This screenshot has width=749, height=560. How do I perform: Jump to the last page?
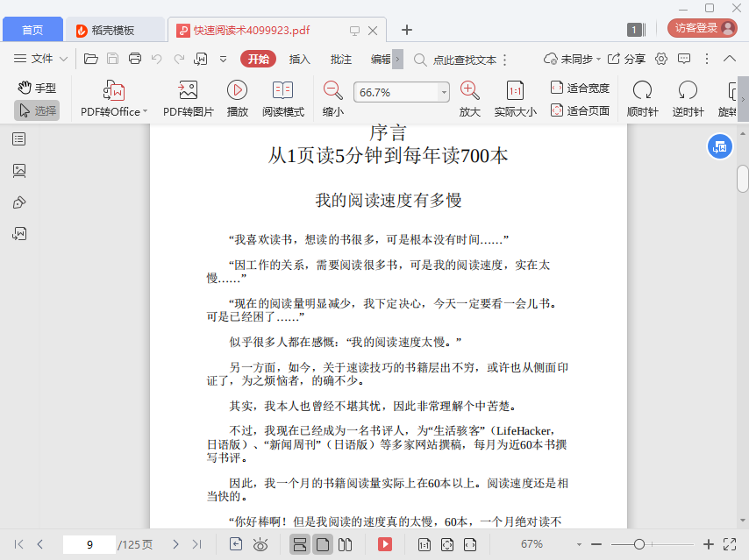(196, 544)
